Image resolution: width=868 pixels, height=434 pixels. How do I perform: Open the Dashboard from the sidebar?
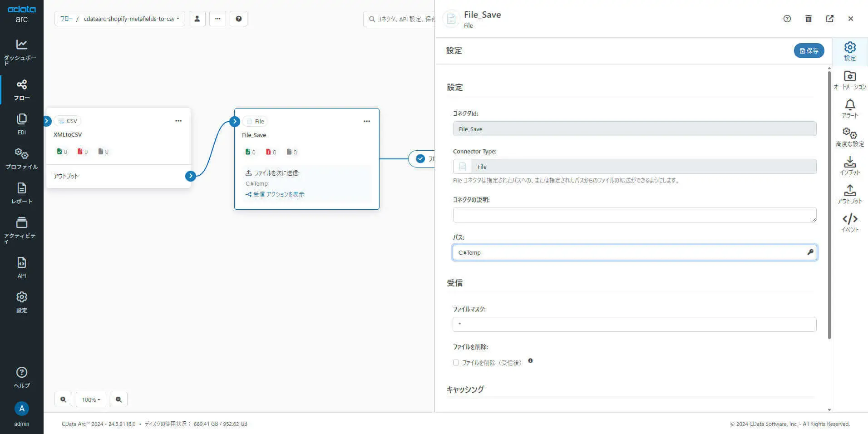[21, 49]
